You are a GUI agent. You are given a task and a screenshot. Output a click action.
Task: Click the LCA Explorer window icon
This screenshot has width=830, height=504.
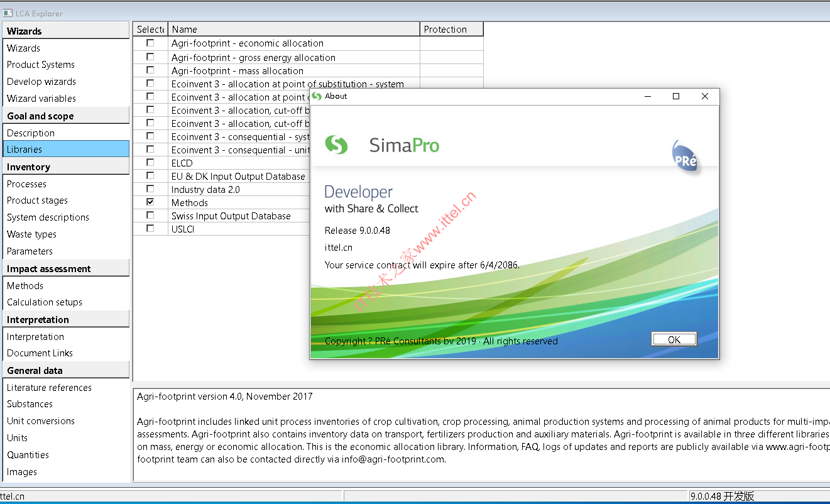pyautogui.click(x=8, y=13)
